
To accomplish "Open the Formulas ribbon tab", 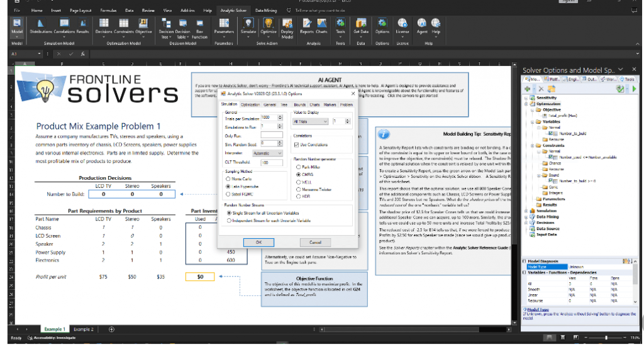I will click(108, 10).
